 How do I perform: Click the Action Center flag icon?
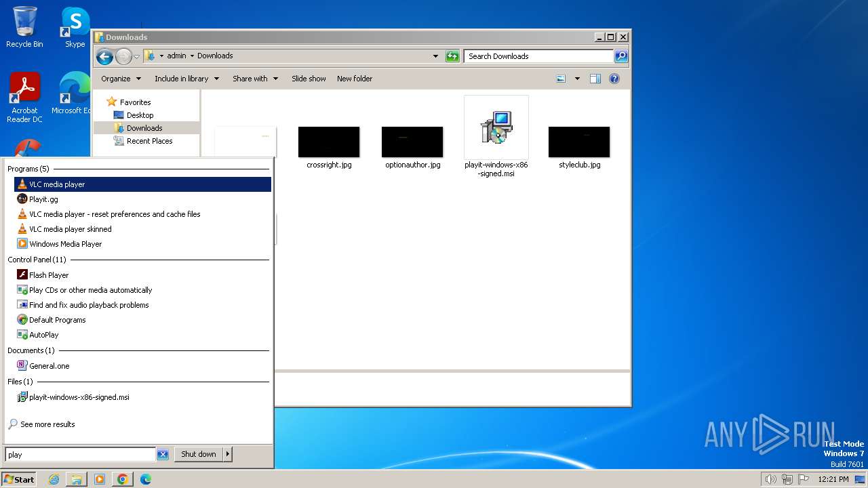coord(804,479)
